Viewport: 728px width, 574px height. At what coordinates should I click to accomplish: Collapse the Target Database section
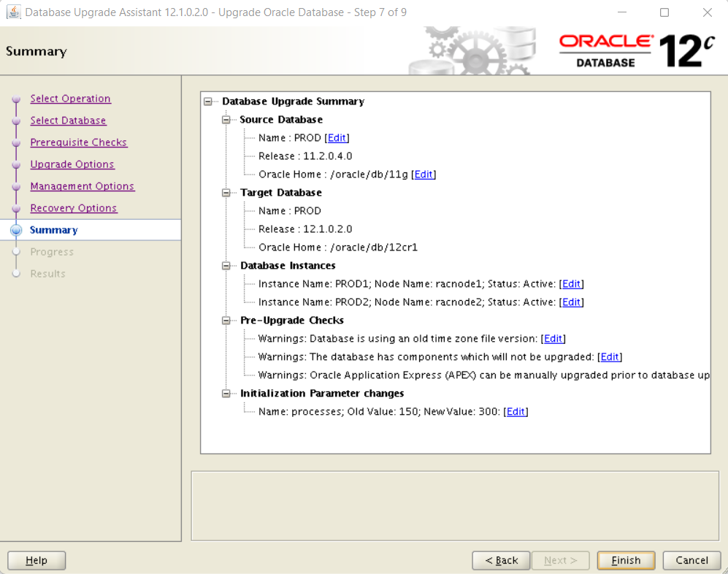click(x=226, y=193)
